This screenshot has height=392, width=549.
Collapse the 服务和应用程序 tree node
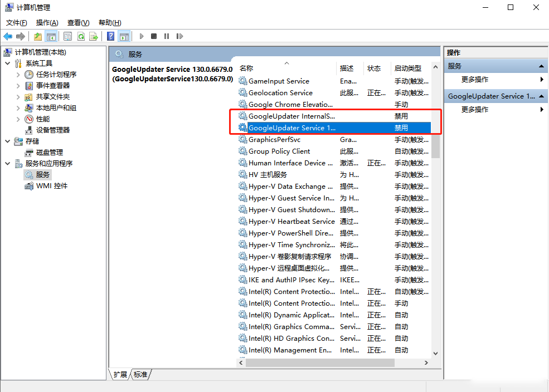pyautogui.click(x=8, y=164)
